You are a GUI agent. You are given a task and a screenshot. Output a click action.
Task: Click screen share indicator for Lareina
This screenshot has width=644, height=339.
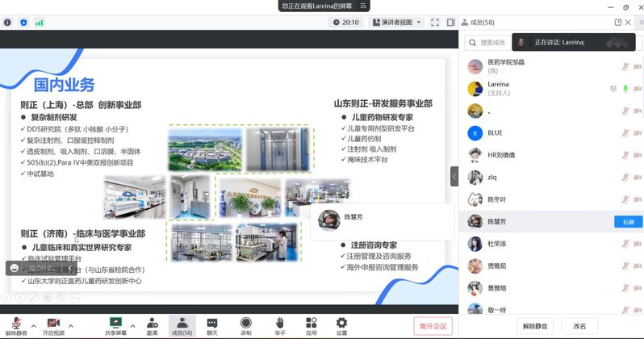[x=613, y=88]
